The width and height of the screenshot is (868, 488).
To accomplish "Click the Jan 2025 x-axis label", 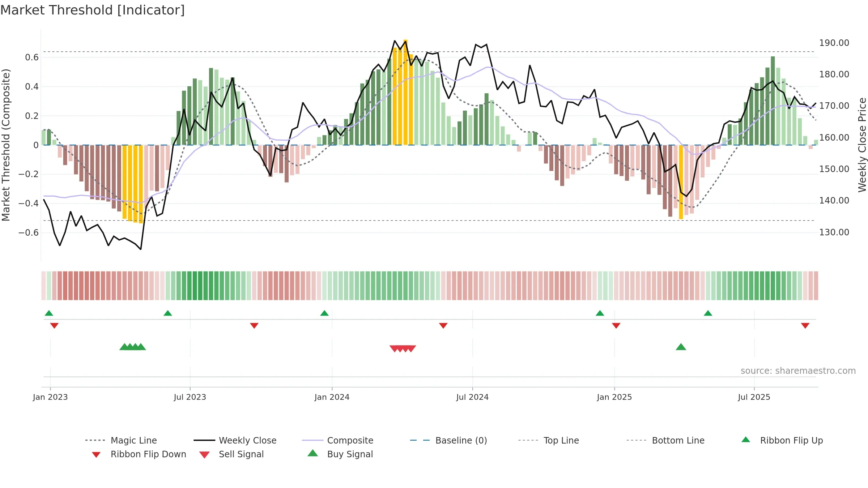I will [614, 397].
